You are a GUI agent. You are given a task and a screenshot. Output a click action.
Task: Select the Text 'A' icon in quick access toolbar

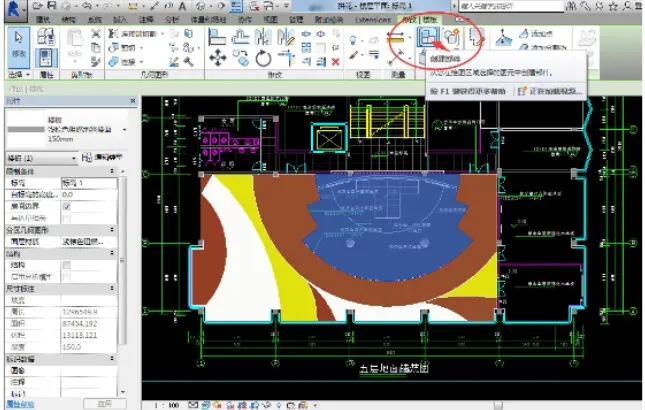(183, 6)
